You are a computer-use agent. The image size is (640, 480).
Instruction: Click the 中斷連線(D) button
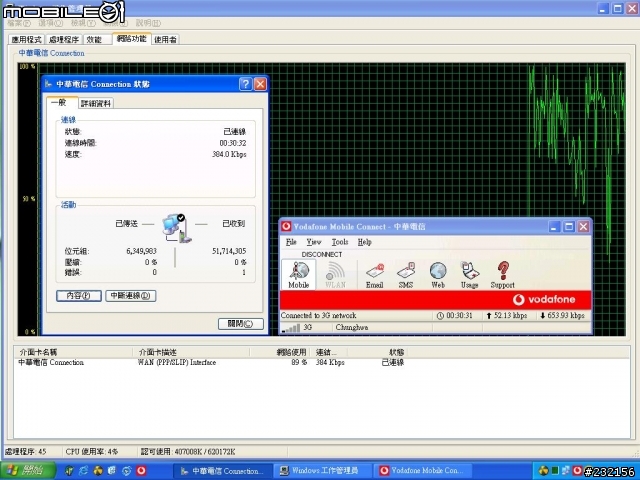(131, 296)
